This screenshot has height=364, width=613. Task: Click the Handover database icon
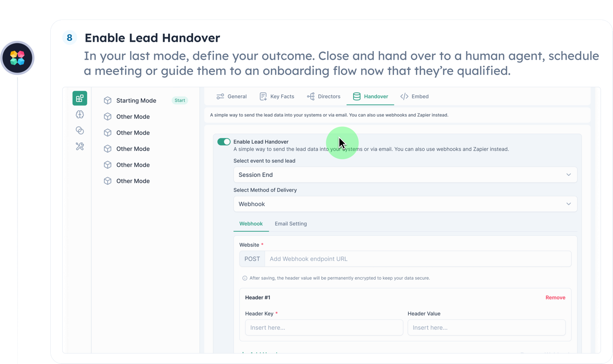357,96
